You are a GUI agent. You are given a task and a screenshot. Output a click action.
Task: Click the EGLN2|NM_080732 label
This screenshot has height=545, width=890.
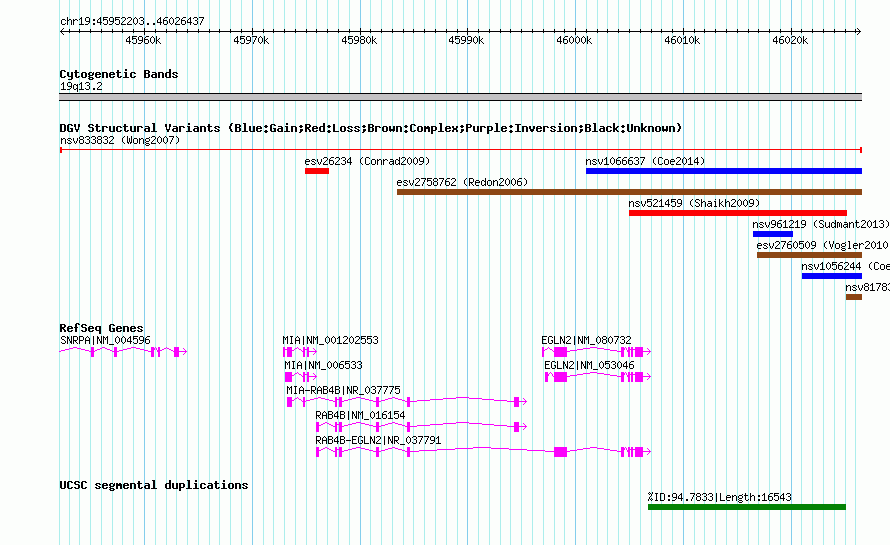click(586, 340)
